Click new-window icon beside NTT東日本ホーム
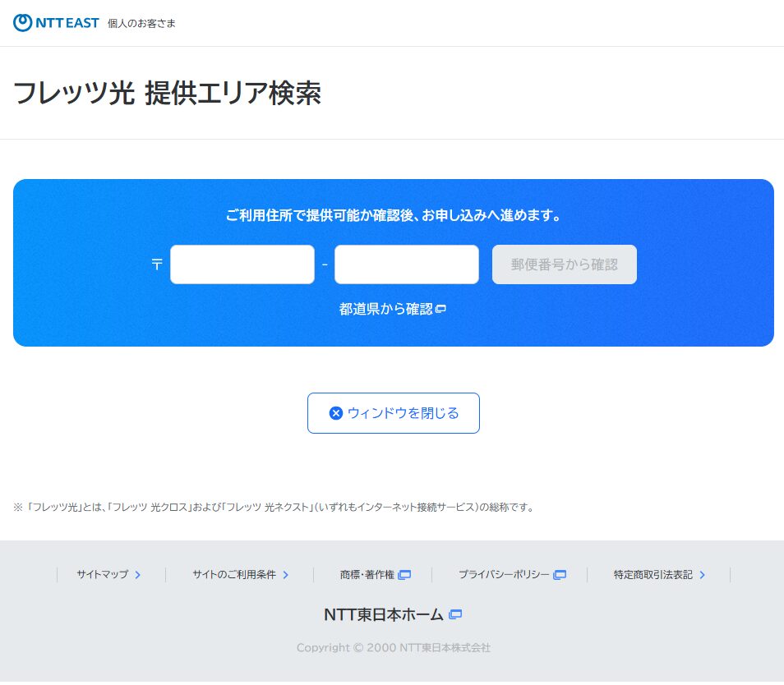This screenshot has height=685, width=784. pos(456,614)
